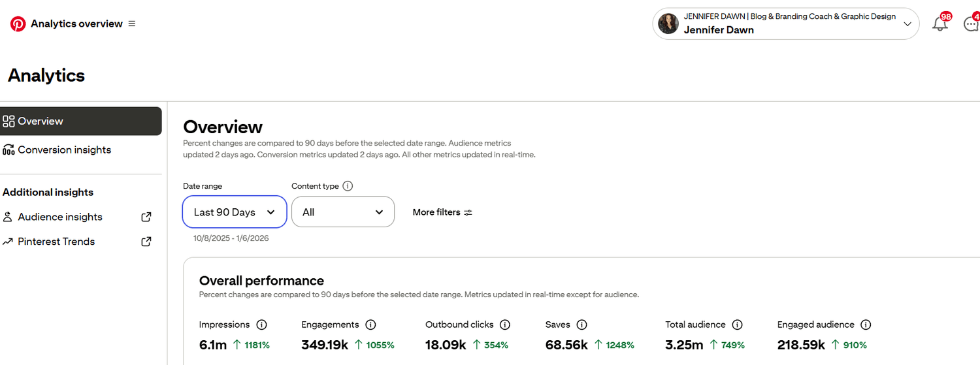Screen dimensions: 980x365
Task: Expand the Last 90 Days date range dropdown
Action: (x=235, y=212)
